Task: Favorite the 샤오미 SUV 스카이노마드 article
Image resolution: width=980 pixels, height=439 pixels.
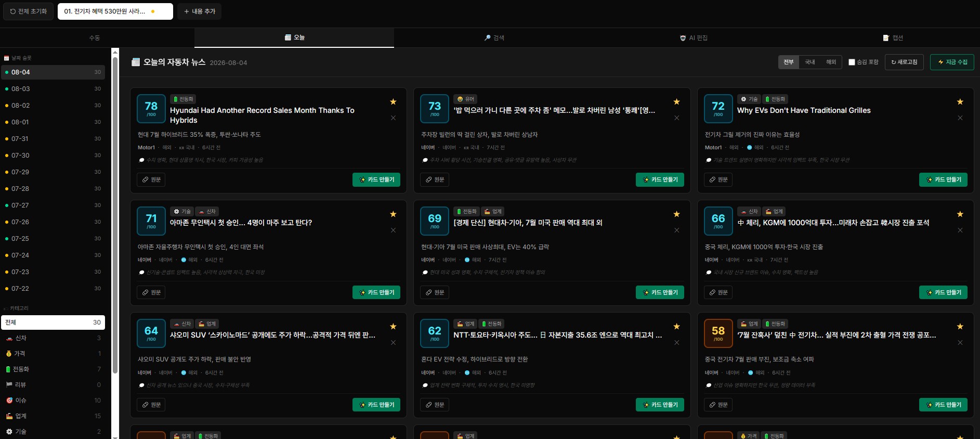Action: [x=393, y=327]
